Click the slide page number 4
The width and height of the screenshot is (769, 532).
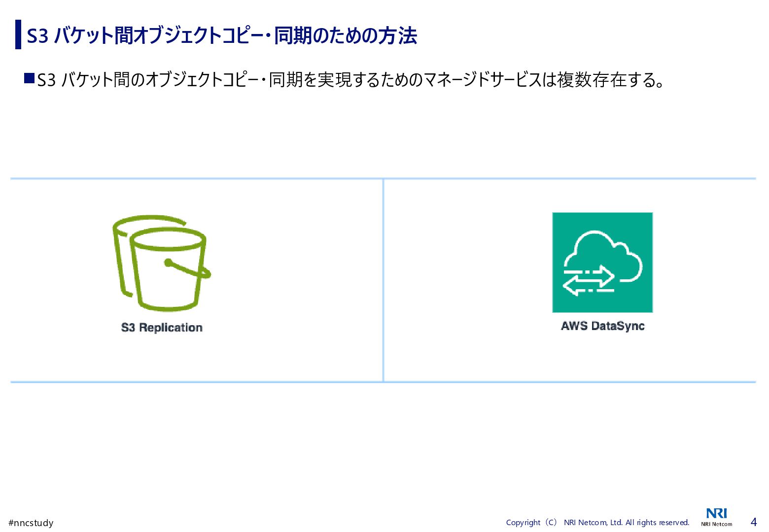(x=753, y=522)
